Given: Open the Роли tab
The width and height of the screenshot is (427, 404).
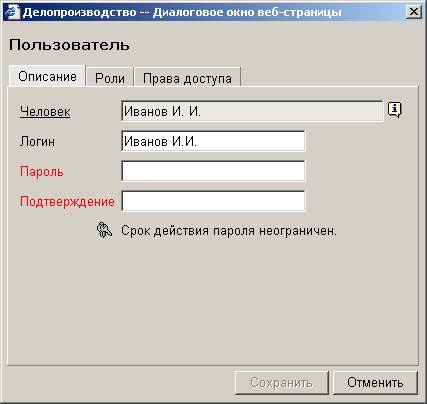Looking at the screenshot, I should 110,78.
